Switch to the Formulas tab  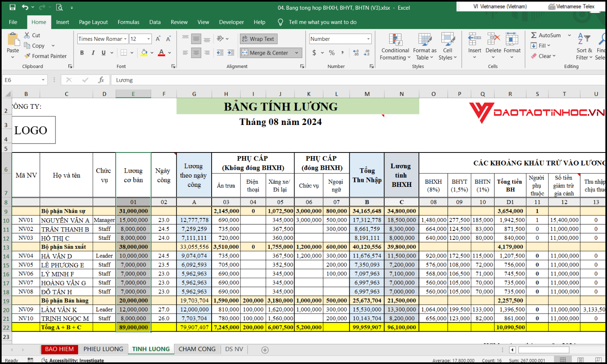128,22
